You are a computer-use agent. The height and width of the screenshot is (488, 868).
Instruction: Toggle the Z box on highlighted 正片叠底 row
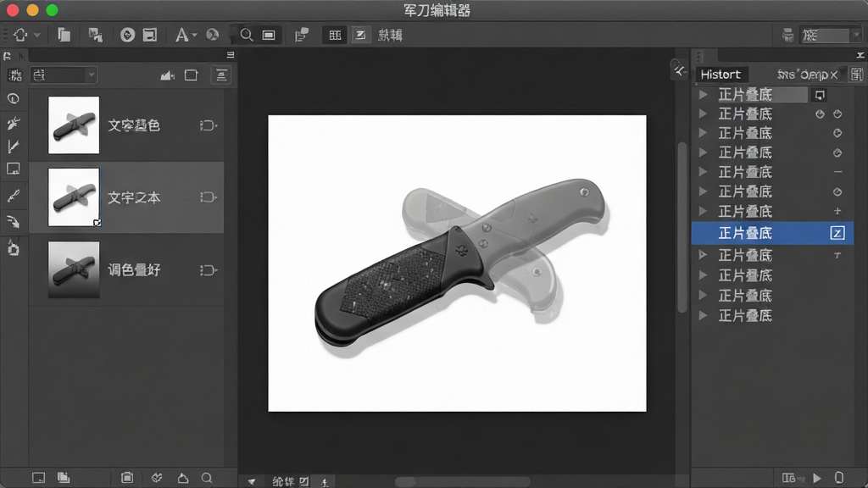coord(837,233)
